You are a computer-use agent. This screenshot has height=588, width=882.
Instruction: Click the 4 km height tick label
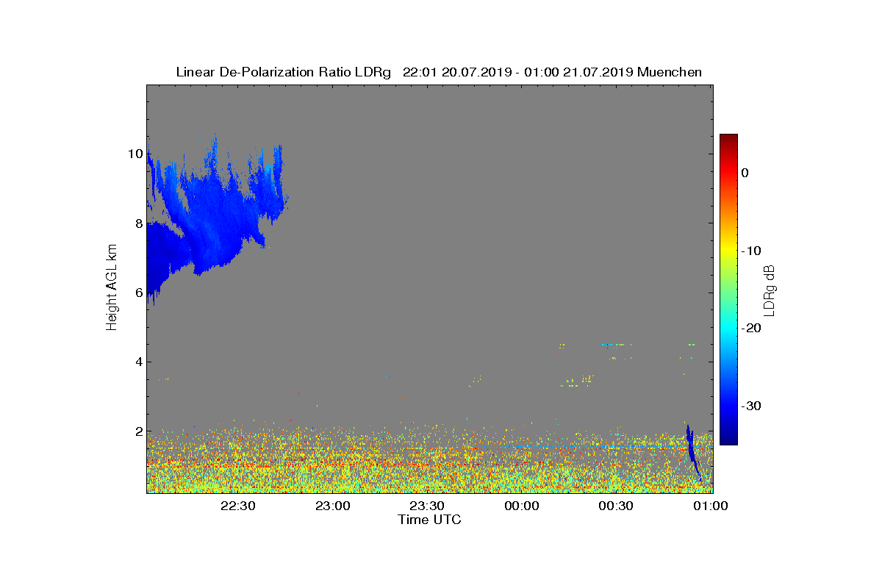coord(137,362)
